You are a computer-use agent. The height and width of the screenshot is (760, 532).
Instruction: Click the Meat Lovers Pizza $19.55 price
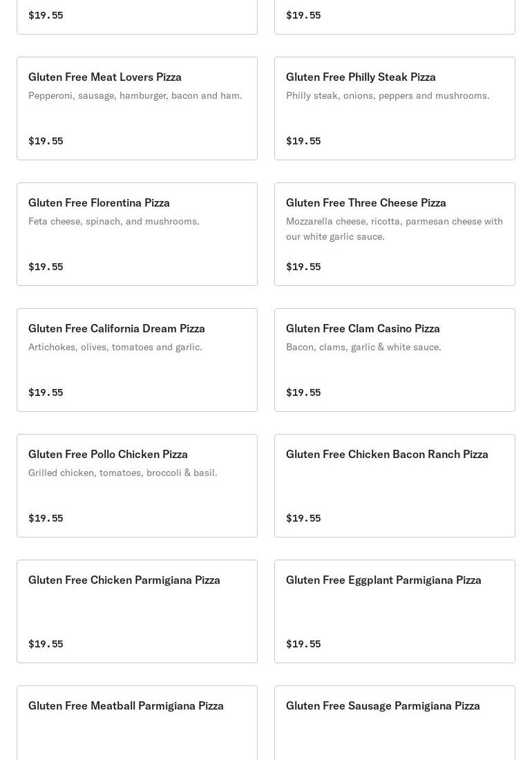click(46, 141)
